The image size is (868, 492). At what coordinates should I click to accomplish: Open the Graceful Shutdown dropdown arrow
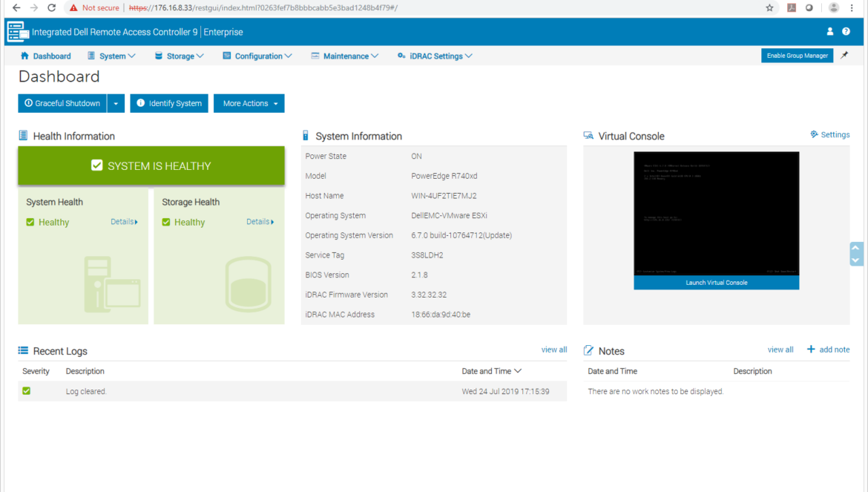point(116,103)
